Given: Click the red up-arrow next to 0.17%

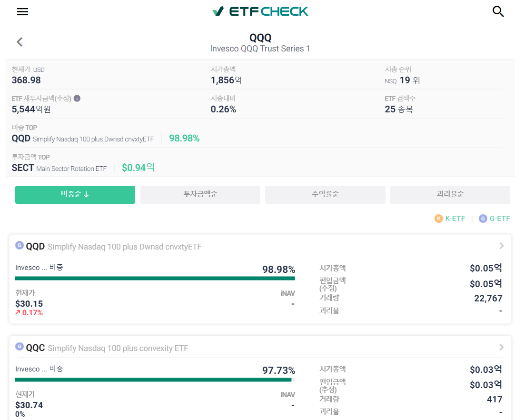Looking at the screenshot, I should click(18, 312).
